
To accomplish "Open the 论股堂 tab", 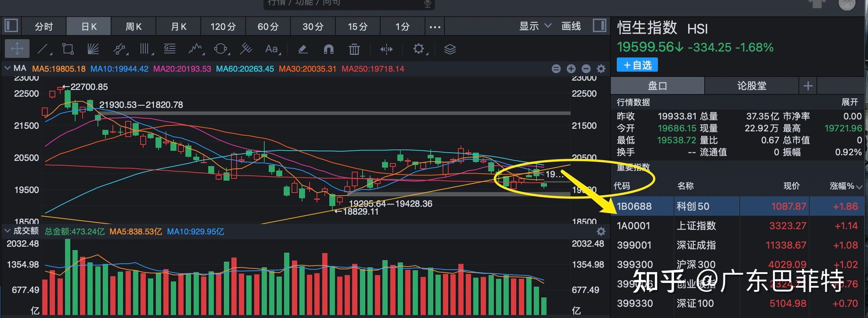I will click(x=752, y=86).
